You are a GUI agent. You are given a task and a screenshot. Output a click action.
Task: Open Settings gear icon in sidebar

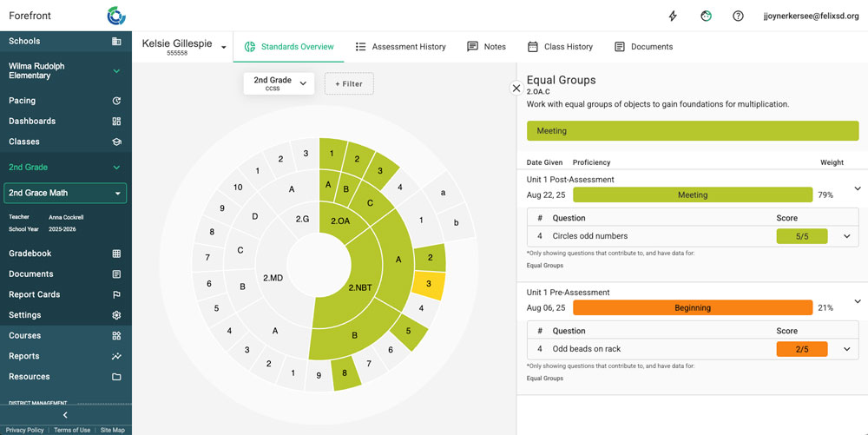pos(116,315)
